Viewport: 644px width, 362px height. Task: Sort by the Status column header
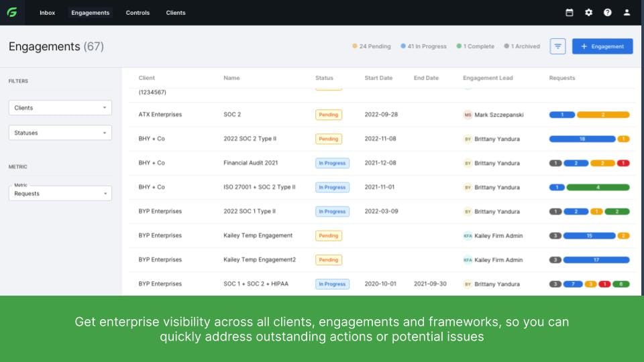pyautogui.click(x=324, y=78)
